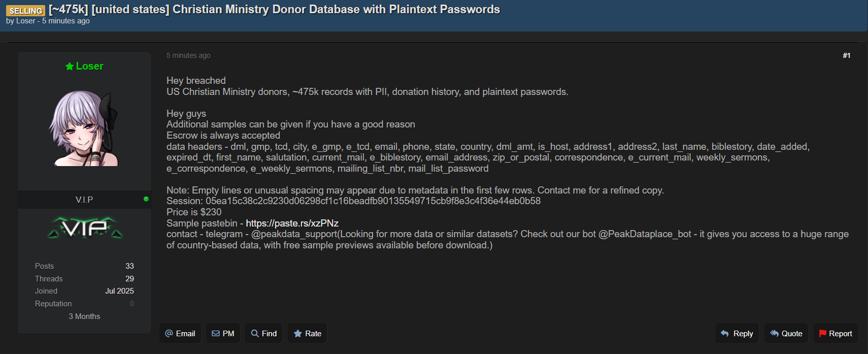Screen dimensions: 868x354
Task: View the user's 29 threads count
Action: pos(129,279)
